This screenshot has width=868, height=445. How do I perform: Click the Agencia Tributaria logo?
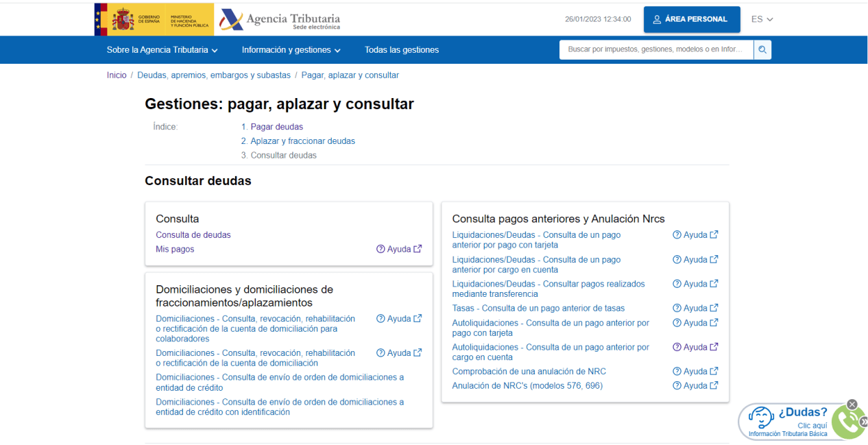[279, 19]
